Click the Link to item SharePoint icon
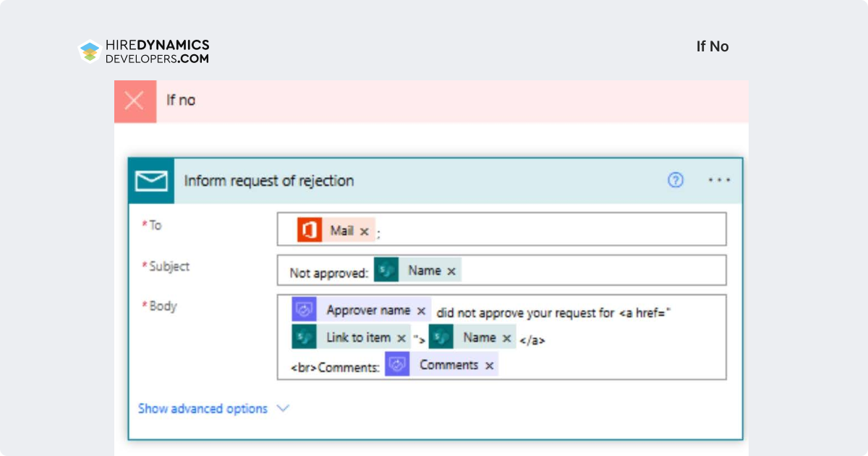The height and width of the screenshot is (456, 868). (x=305, y=337)
